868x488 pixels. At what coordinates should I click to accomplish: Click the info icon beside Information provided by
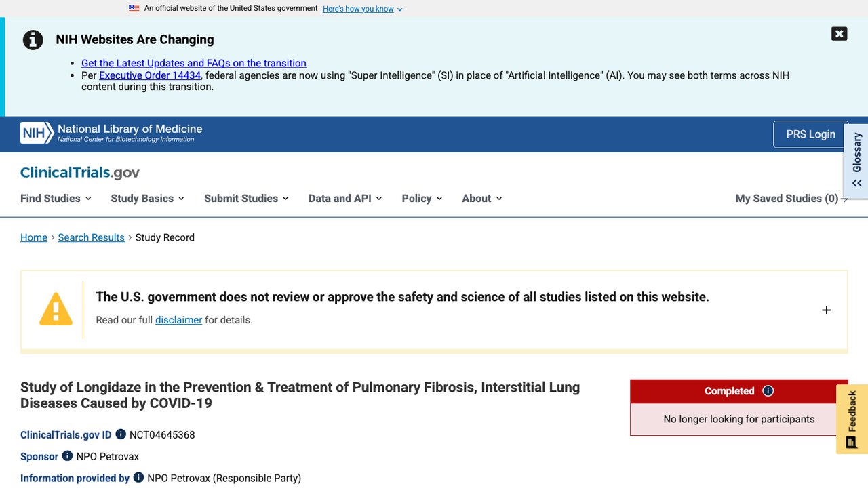pos(138,478)
